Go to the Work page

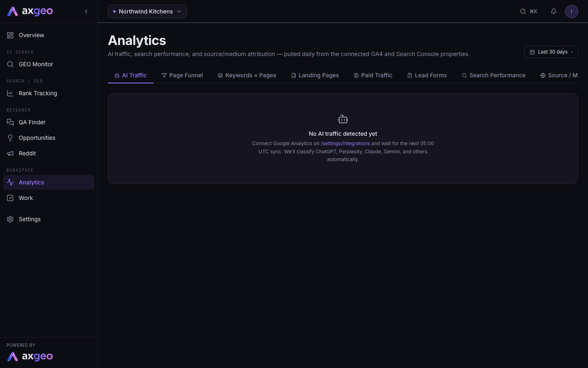pyautogui.click(x=49, y=198)
